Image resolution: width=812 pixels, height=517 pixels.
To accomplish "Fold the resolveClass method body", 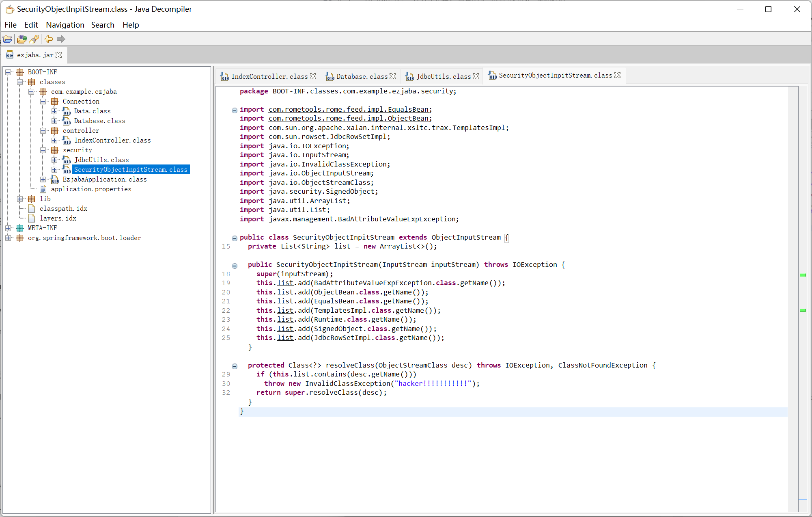I will [x=234, y=366].
